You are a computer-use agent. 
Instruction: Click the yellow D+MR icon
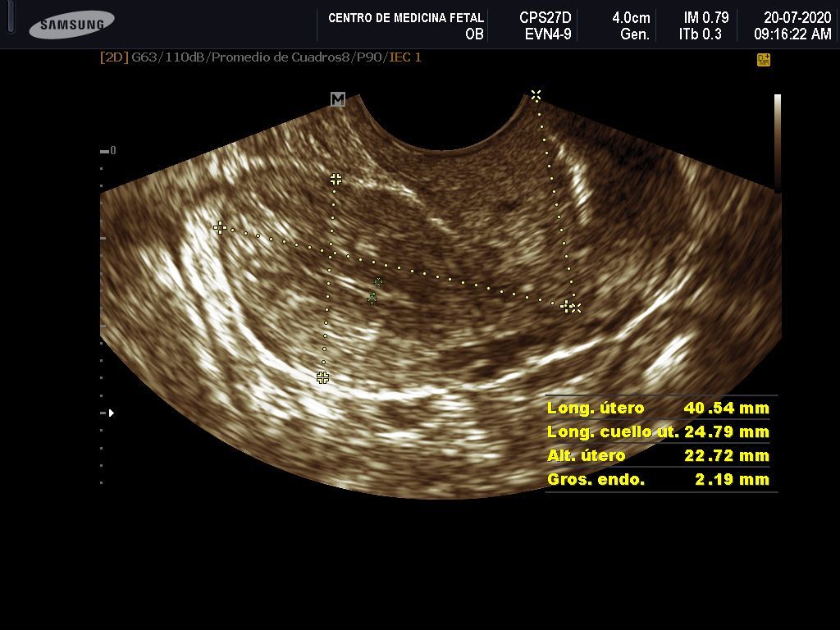(x=764, y=59)
